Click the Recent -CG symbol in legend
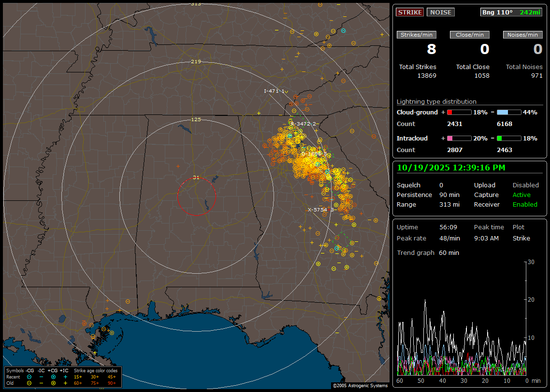550x392 pixels. coord(29,377)
